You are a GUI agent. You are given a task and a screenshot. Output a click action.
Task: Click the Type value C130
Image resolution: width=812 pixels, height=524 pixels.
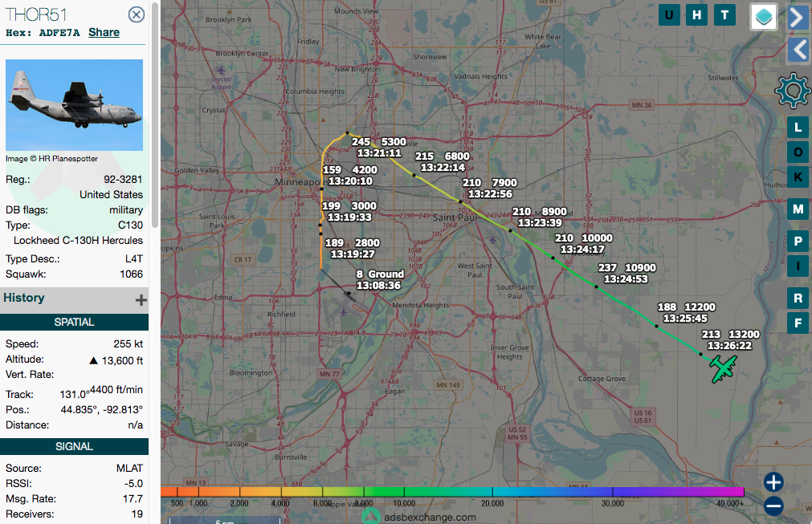[x=130, y=225]
